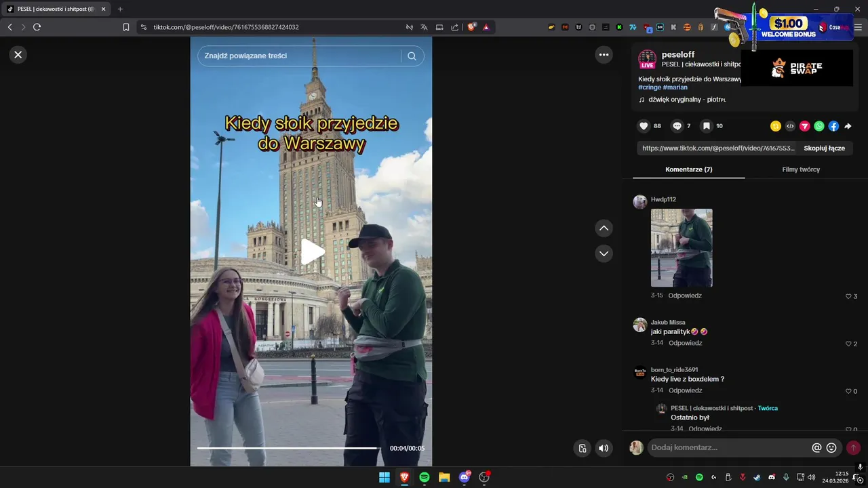Save video with the bookmark icon
This screenshot has width=868, height=488.
(706, 126)
